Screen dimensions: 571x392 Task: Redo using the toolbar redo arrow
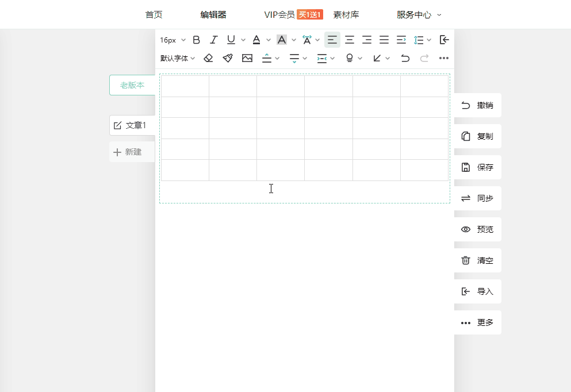pyautogui.click(x=424, y=58)
